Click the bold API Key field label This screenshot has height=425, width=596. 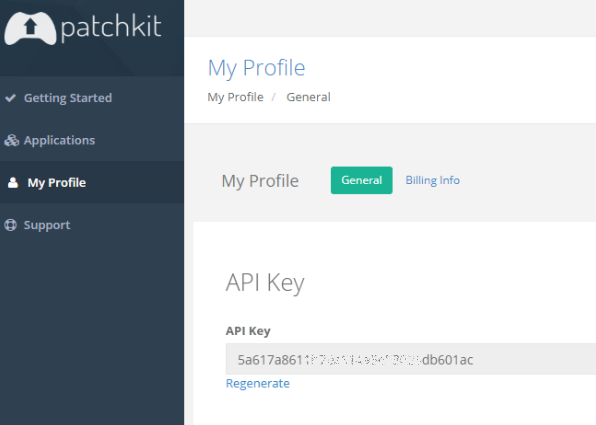248,331
